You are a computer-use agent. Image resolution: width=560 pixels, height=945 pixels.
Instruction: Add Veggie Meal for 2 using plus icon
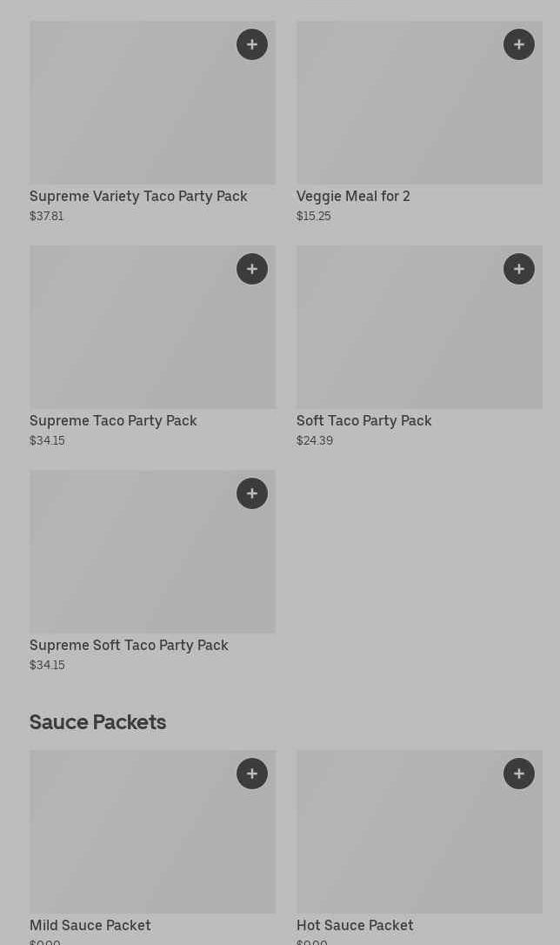click(x=519, y=44)
